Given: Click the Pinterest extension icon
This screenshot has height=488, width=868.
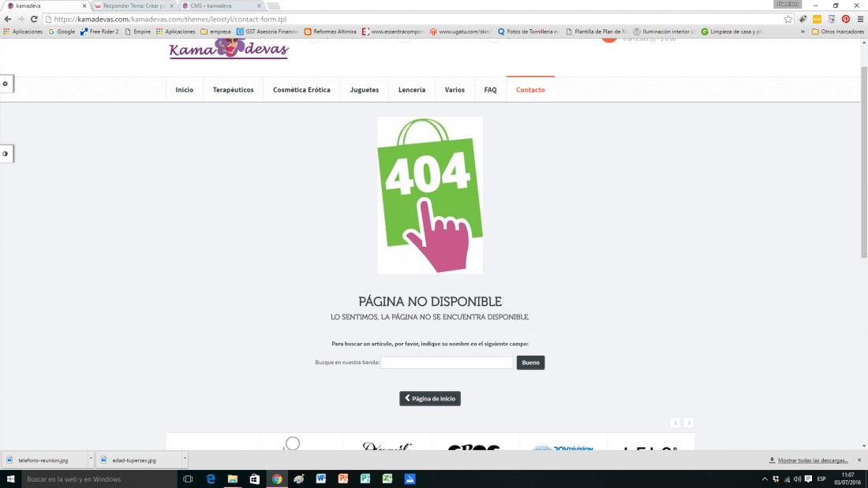Looking at the screenshot, I should coord(846,19).
